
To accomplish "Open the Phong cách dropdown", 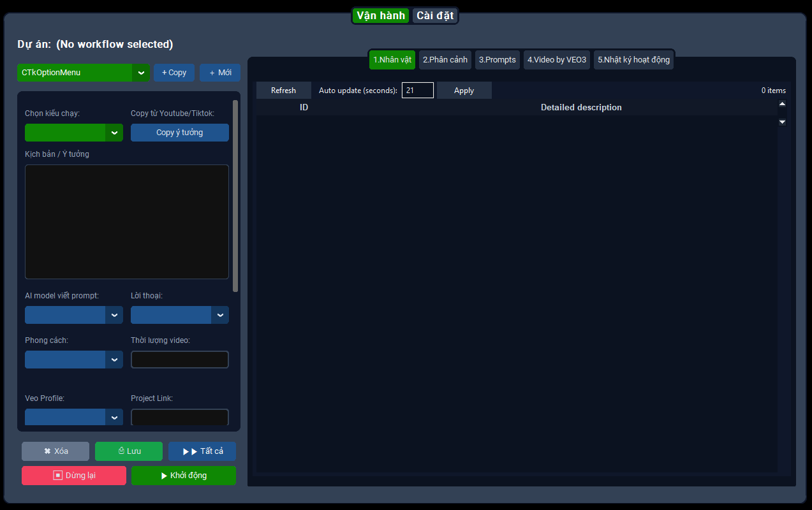I will 74,360.
